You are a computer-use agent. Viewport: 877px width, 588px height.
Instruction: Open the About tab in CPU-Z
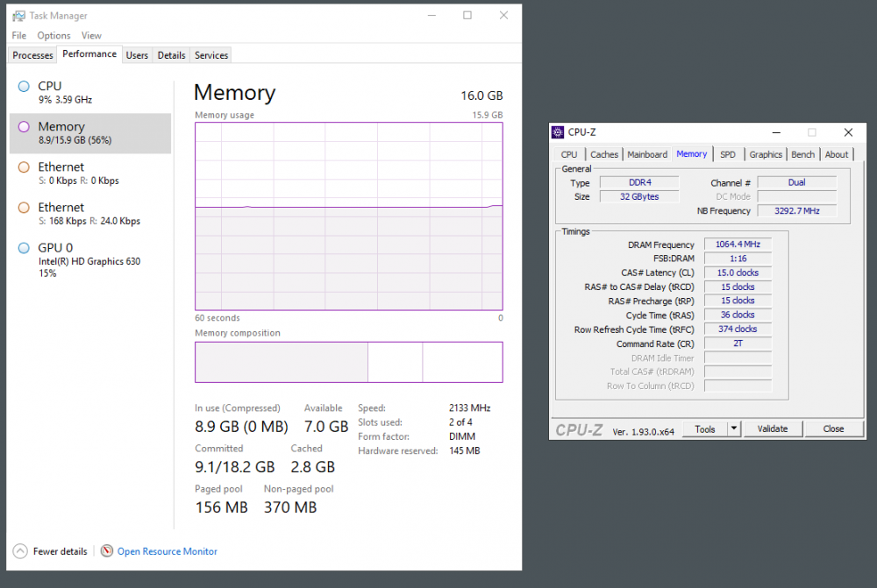coord(836,154)
